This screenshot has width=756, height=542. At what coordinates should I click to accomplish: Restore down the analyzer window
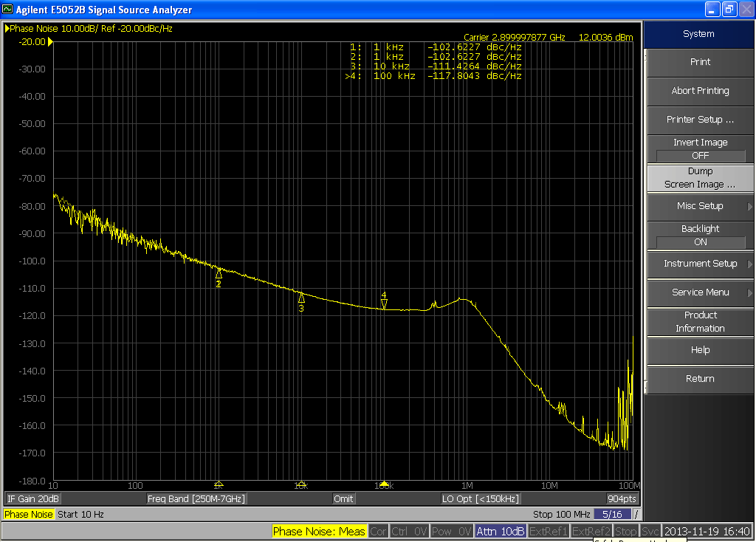(x=729, y=9)
